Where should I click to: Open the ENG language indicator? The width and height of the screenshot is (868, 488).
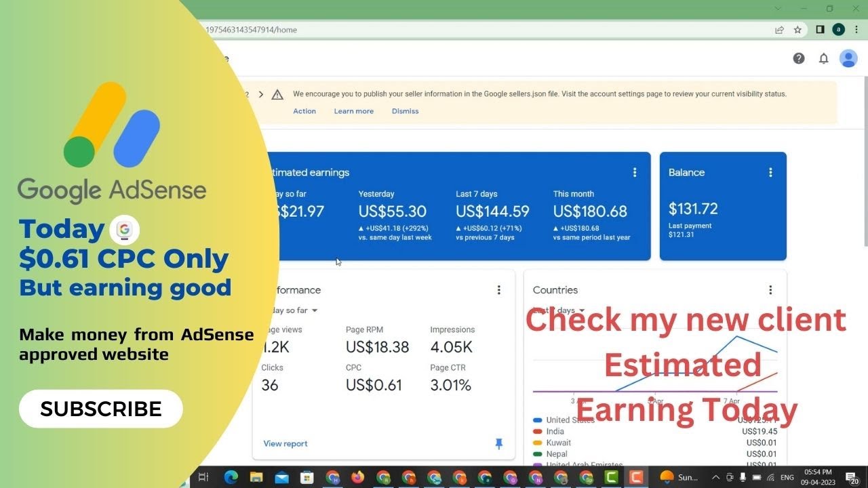click(x=787, y=477)
